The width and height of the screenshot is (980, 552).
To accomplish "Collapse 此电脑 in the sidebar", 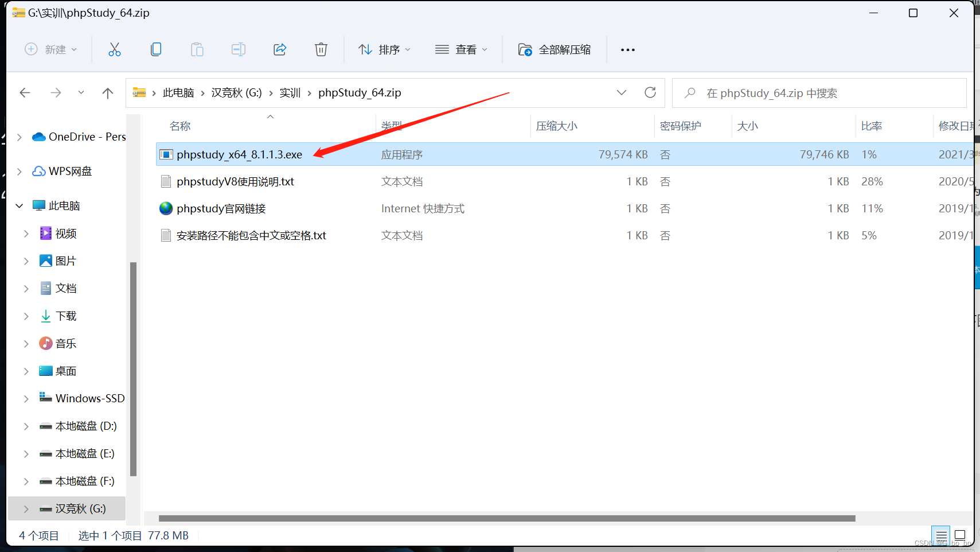I will click(x=19, y=205).
